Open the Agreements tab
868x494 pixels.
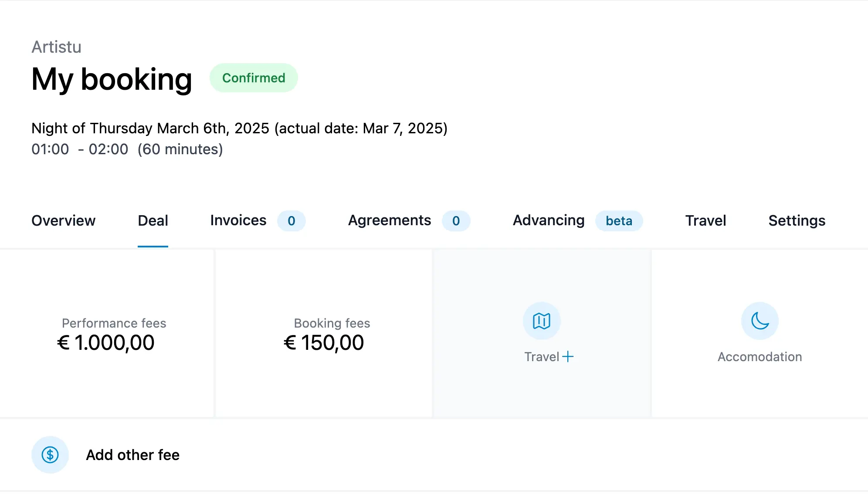[389, 221]
